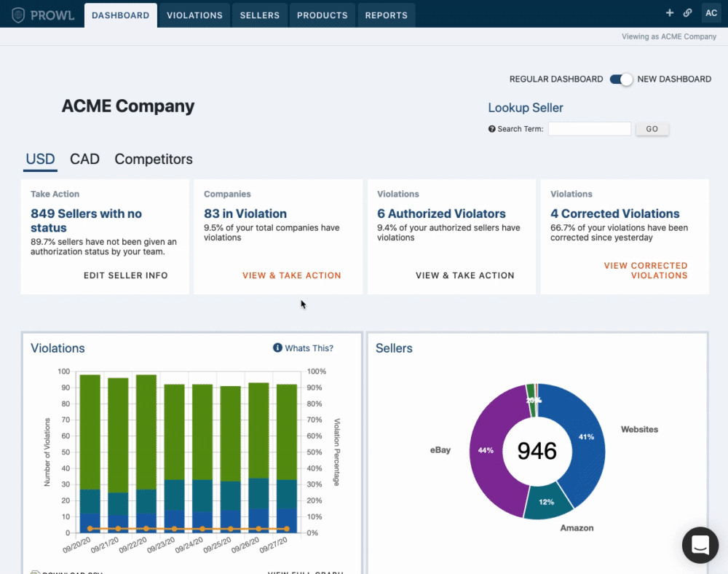Click the eBay segment of the donut chart

(486, 450)
